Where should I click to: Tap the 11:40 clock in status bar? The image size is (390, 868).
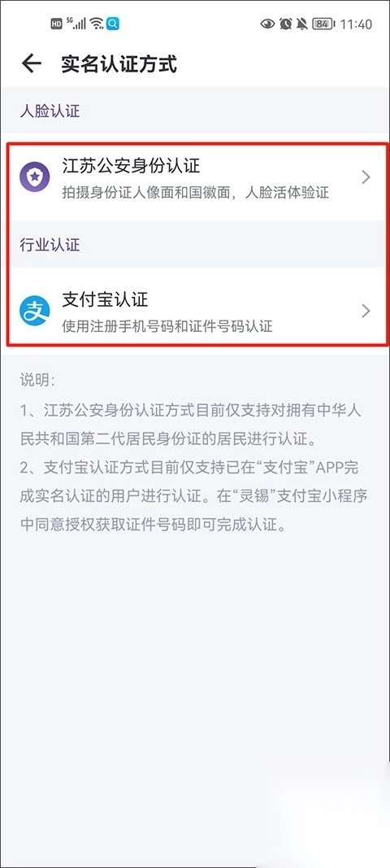[356, 24]
